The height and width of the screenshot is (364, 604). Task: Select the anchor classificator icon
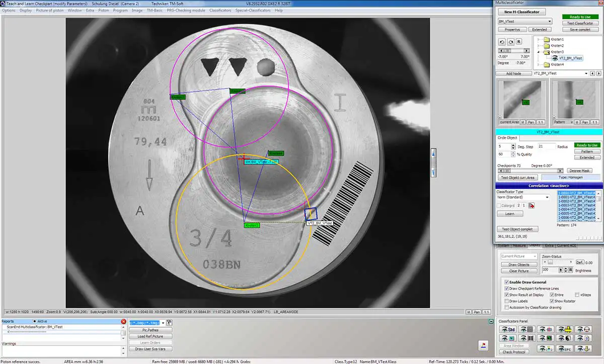coord(583,348)
